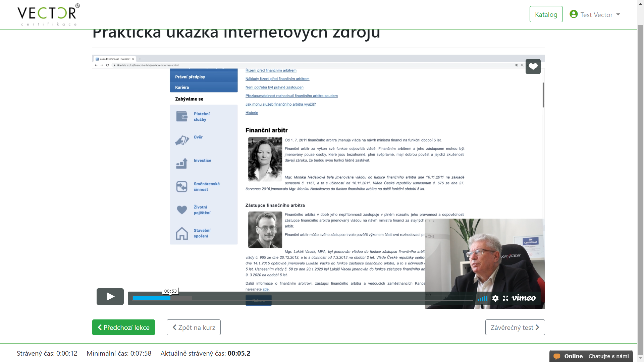
Task: Close the recorded browser tab
Action: pyautogui.click(x=133, y=59)
